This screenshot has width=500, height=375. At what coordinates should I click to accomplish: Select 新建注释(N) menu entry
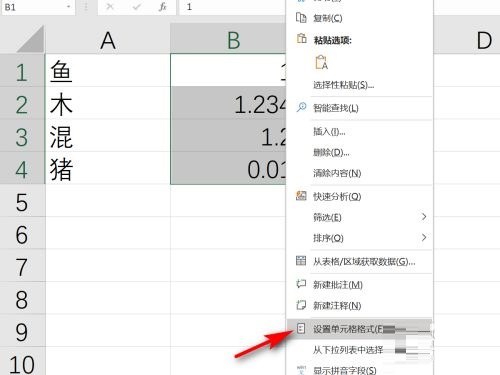click(x=360, y=305)
